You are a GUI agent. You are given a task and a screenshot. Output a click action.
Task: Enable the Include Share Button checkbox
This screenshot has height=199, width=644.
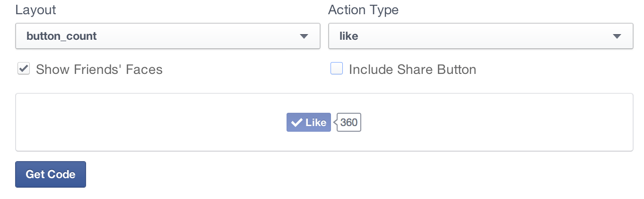pyautogui.click(x=336, y=69)
